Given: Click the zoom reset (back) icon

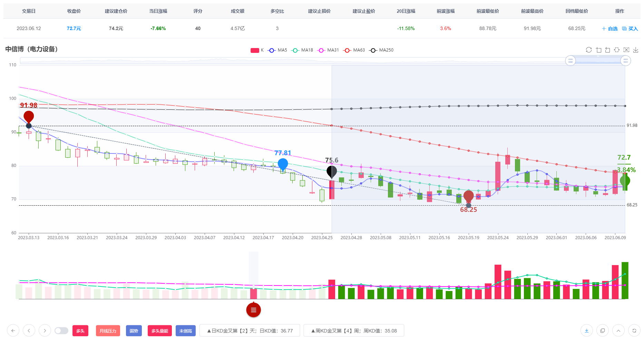Looking at the screenshot, I should click(x=608, y=50).
